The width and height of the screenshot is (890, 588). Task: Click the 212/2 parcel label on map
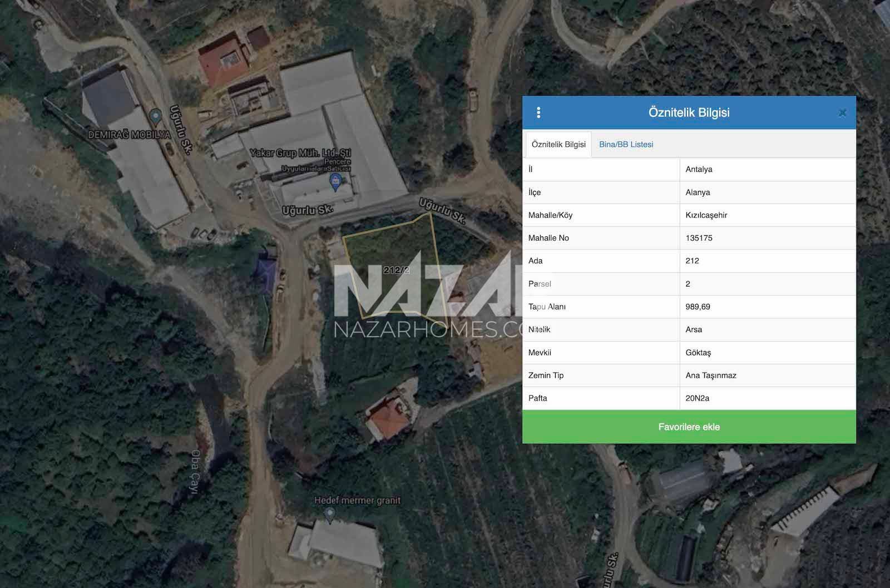397,270
